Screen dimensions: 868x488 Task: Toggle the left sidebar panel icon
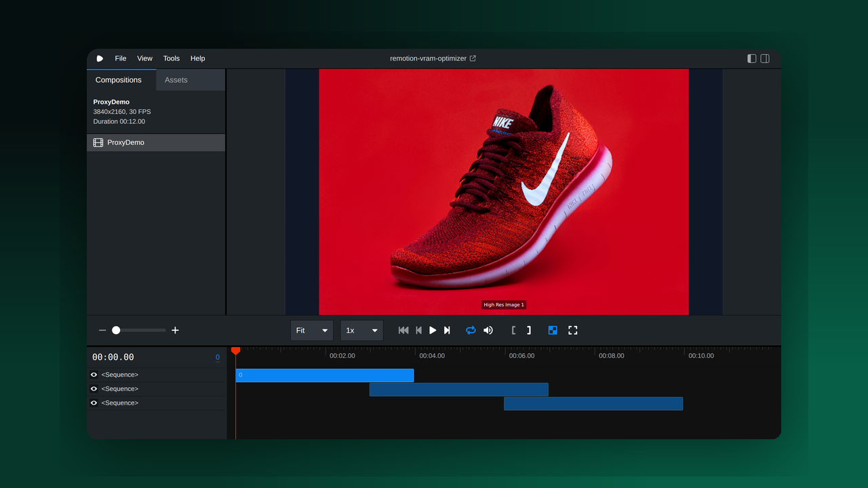click(752, 58)
